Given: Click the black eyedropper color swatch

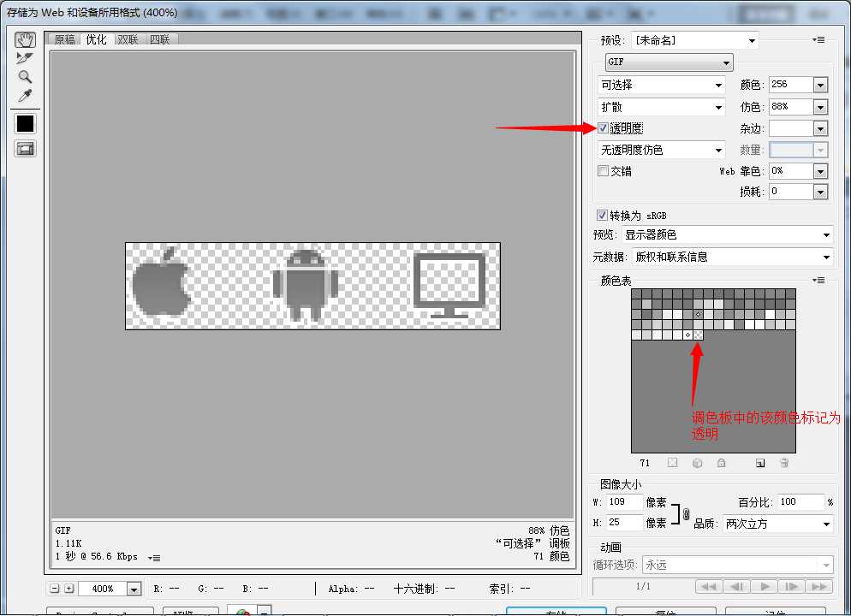Looking at the screenshot, I should coord(25,124).
